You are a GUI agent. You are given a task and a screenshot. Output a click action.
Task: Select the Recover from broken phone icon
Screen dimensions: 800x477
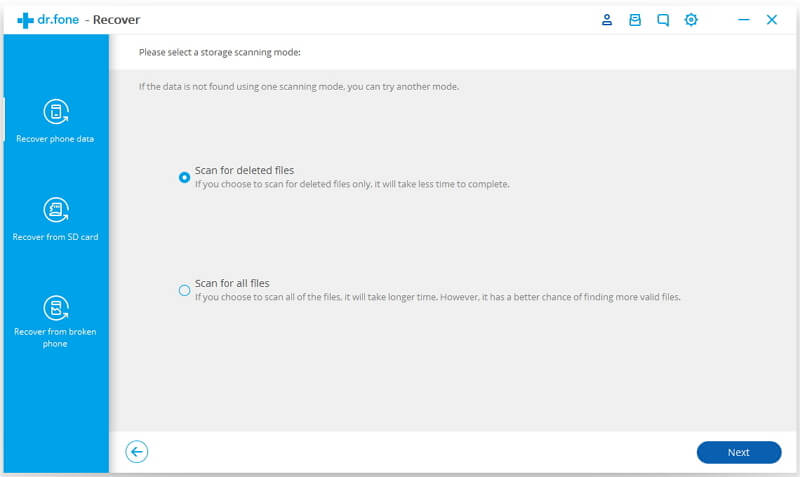[55, 306]
